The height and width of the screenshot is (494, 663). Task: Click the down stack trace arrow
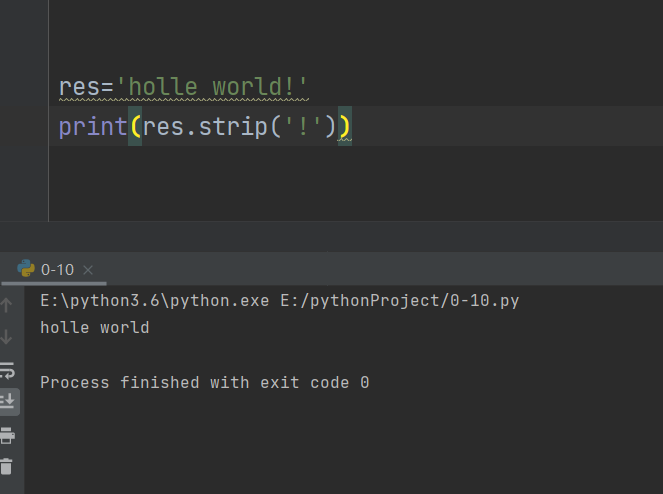pos(7,336)
